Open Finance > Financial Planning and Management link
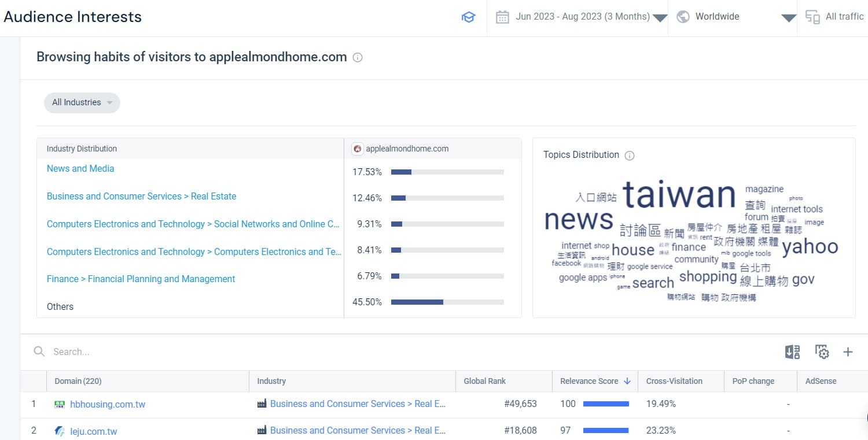 click(x=141, y=279)
